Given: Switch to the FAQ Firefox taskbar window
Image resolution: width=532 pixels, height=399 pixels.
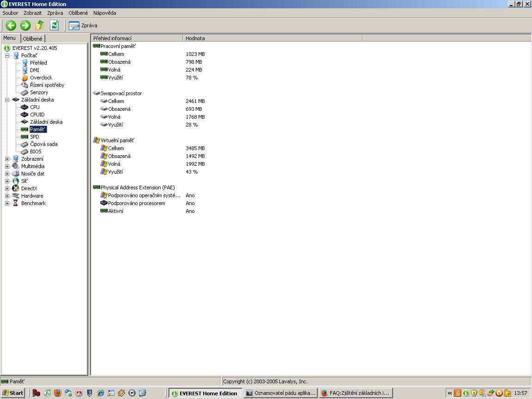Looking at the screenshot, I should point(356,393).
